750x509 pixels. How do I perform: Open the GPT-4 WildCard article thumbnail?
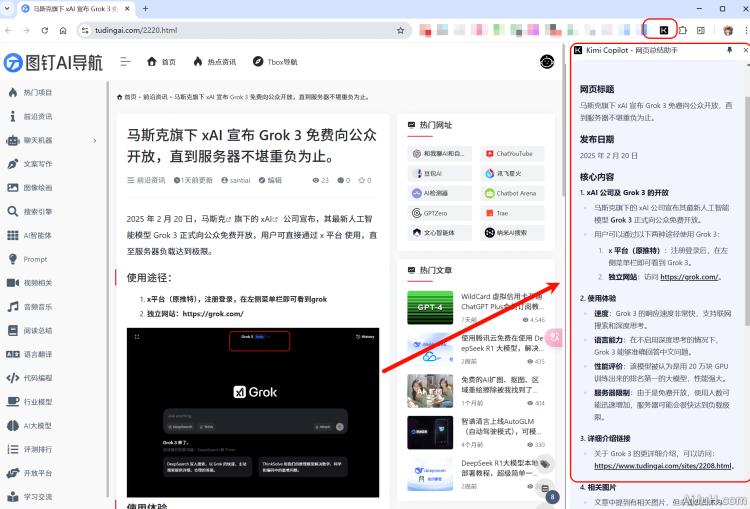430,308
